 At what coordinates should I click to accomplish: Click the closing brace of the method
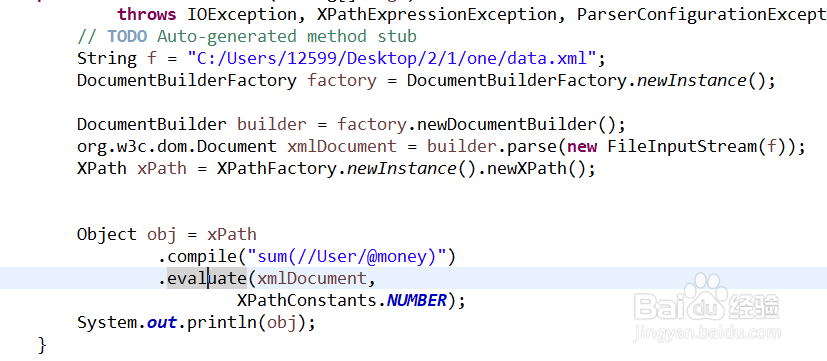click(x=42, y=345)
